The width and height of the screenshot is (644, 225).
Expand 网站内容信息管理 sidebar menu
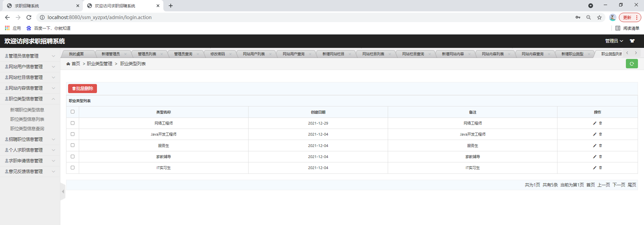click(x=30, y=88)
